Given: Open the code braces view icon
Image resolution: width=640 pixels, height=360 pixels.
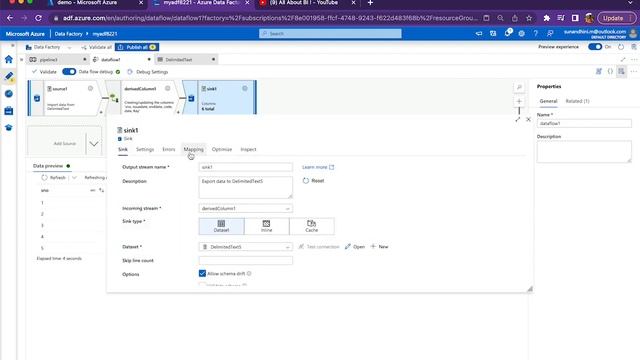Looking at the screenshot, I should [x=610, y=71].
